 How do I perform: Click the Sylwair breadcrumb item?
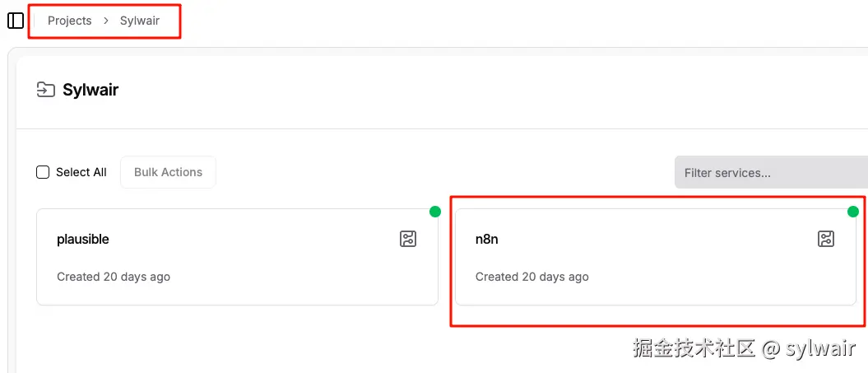140,21
